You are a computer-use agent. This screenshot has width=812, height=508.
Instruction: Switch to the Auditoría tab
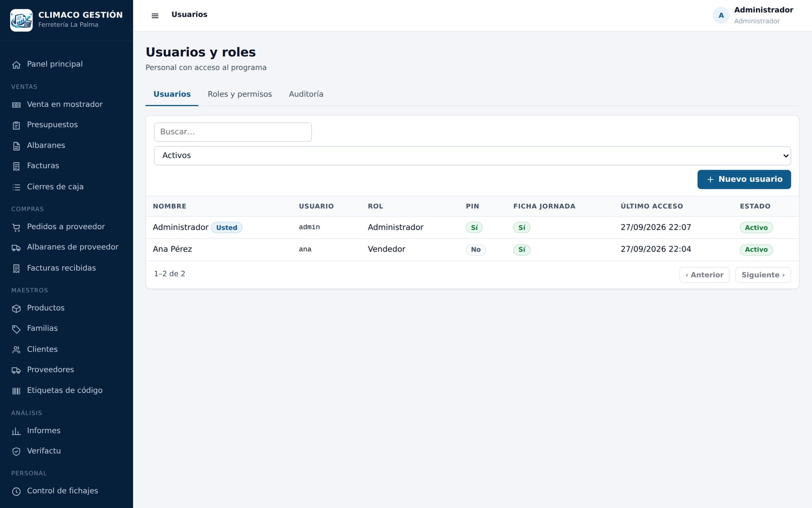click(306, 94)
